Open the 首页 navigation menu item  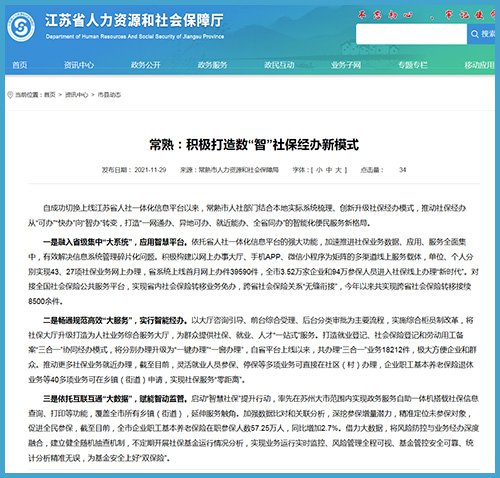[x=20, y=65]
